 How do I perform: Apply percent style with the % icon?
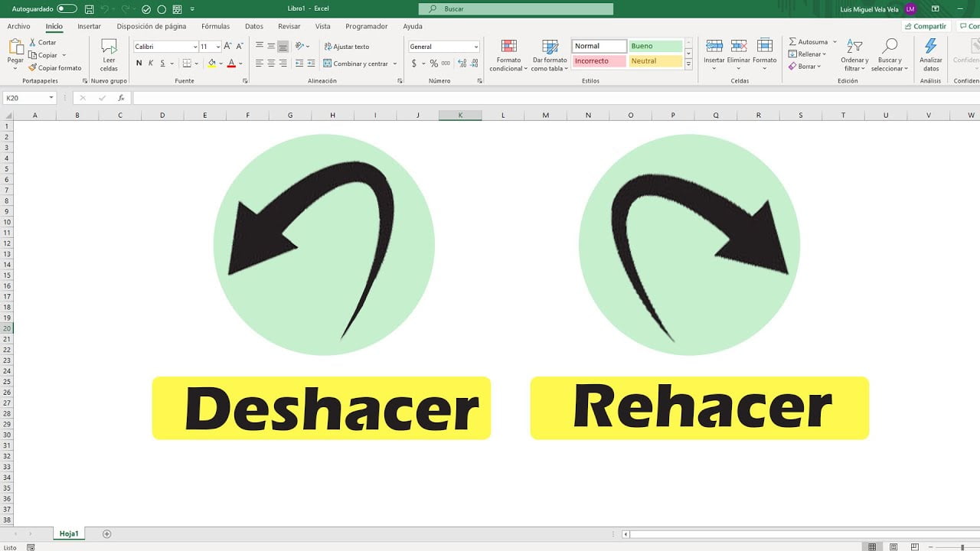(434, 64)
